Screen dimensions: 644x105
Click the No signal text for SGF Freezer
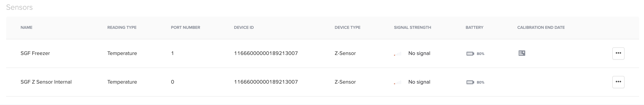tap(419, 53)
